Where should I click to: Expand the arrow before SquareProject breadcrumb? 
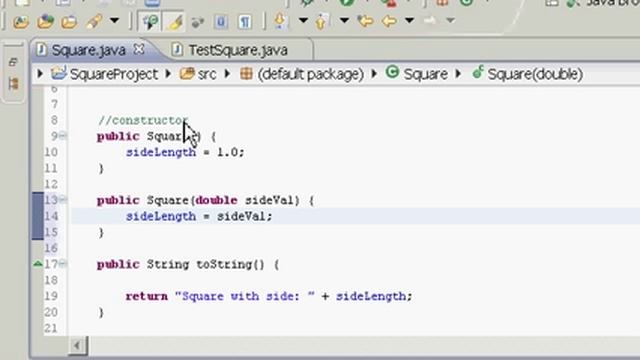tap(40, 74)
